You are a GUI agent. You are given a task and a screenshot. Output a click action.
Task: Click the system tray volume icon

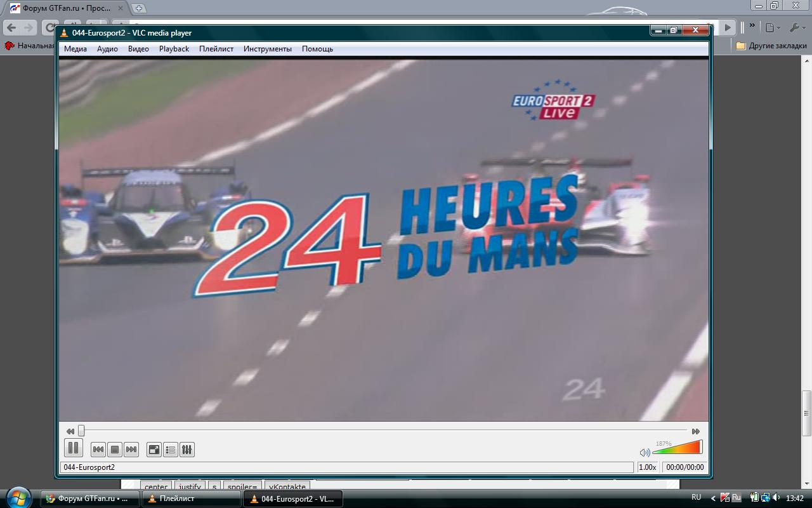click(776, 498)
